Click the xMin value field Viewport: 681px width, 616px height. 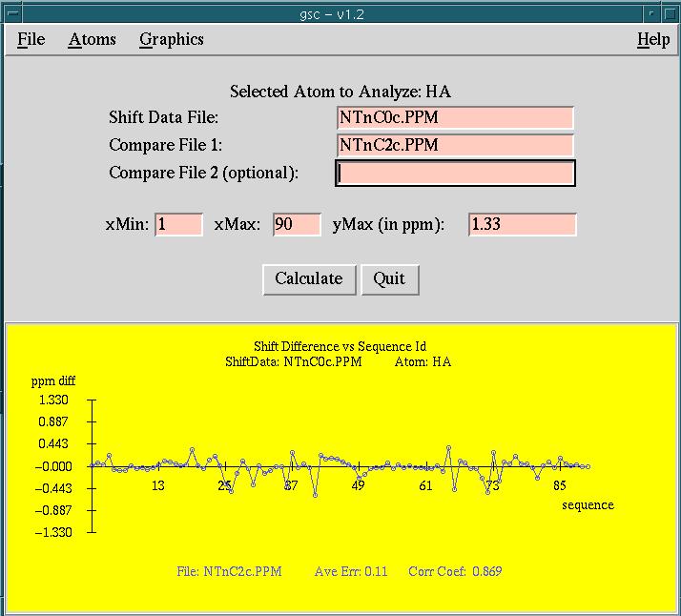[178, 225]
